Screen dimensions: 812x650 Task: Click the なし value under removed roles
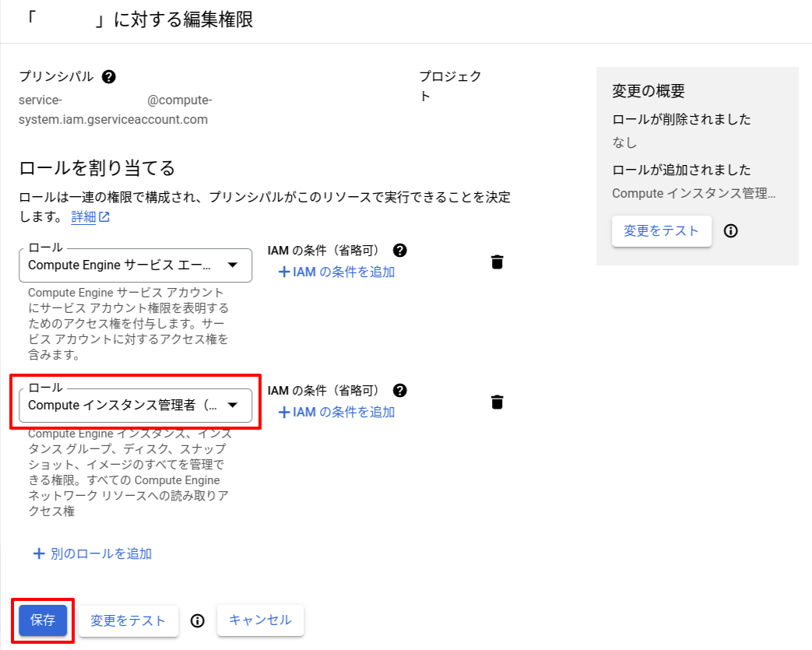pos(624,142)
